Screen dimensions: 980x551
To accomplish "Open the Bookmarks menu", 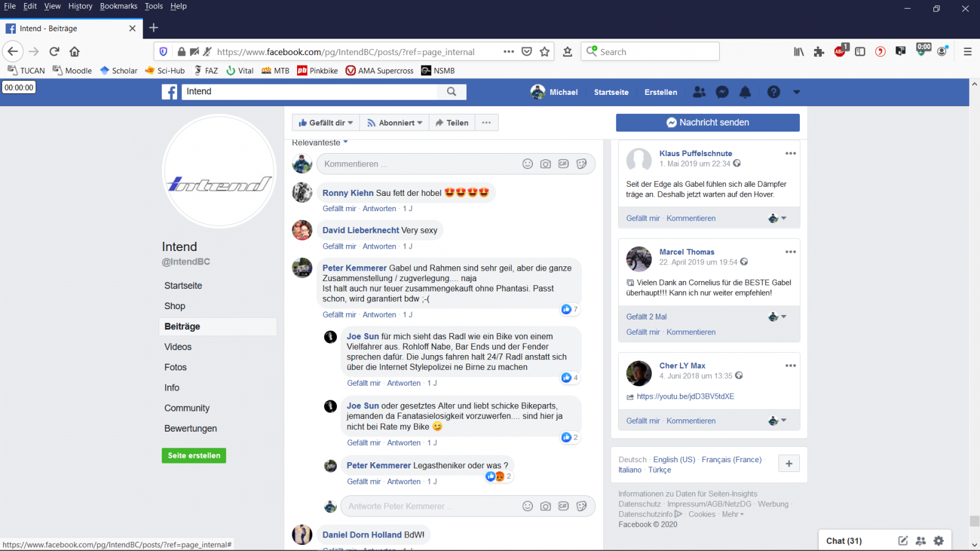I will click(118, 6).
